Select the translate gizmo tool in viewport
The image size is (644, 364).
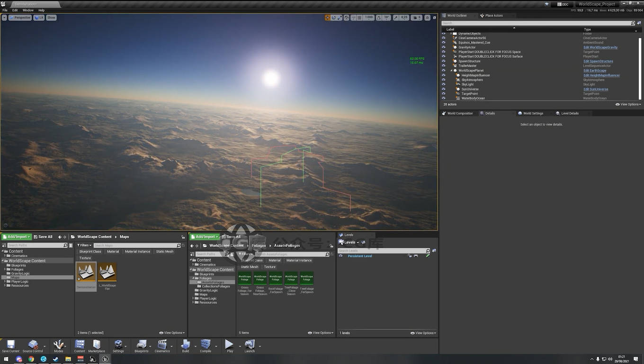(328, 18)
